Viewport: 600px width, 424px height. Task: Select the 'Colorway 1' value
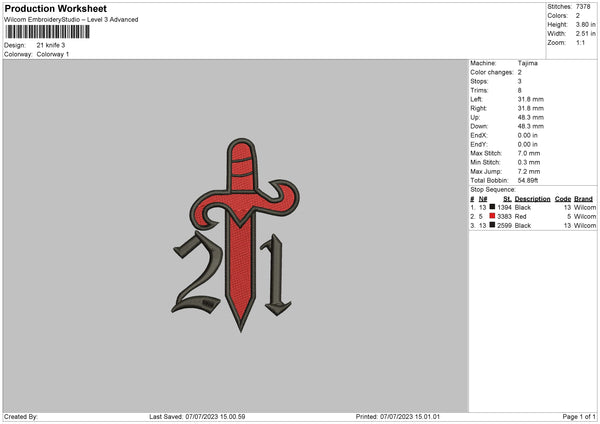53,54
